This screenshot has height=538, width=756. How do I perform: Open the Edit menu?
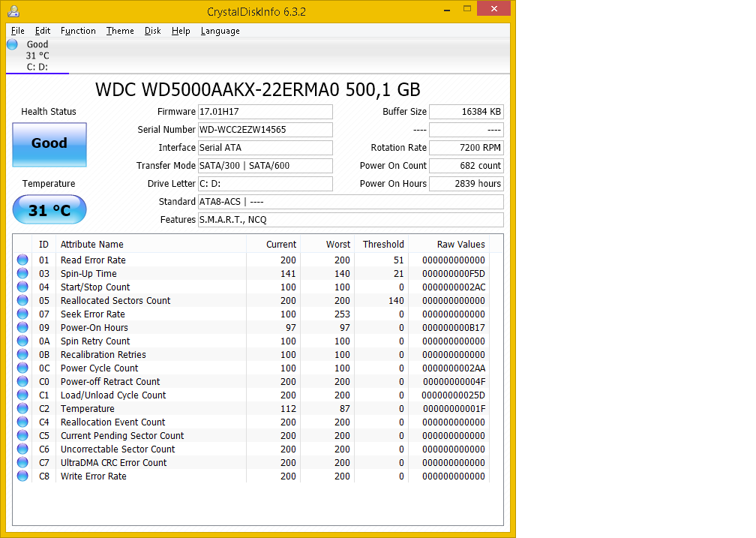pos(43,31)
